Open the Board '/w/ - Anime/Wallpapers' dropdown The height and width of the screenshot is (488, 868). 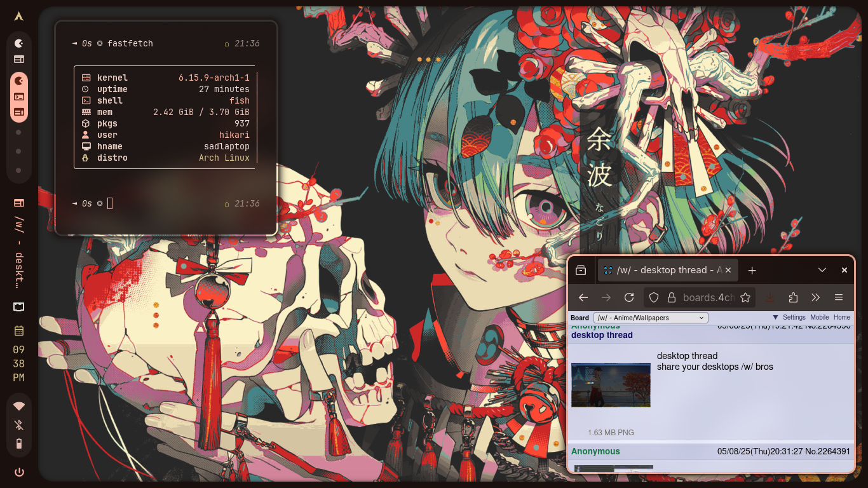tap(651, 318)
